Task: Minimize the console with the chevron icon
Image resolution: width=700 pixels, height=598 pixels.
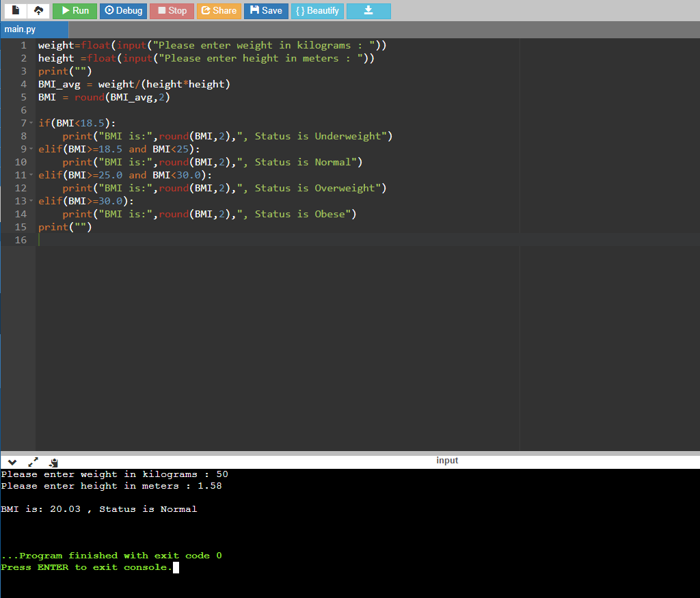Action: (12, 462)
